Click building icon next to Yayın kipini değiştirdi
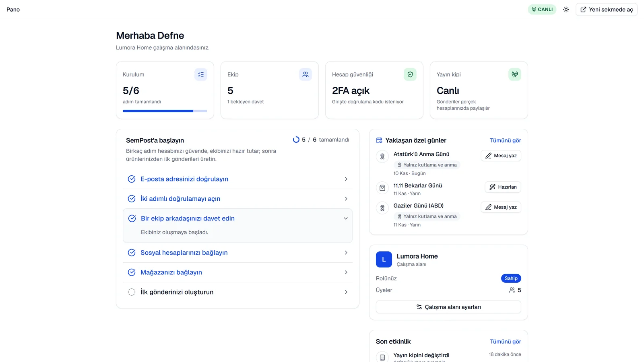Image resolution: width=644 pixels, height=362 pixels. click(382, 357)
